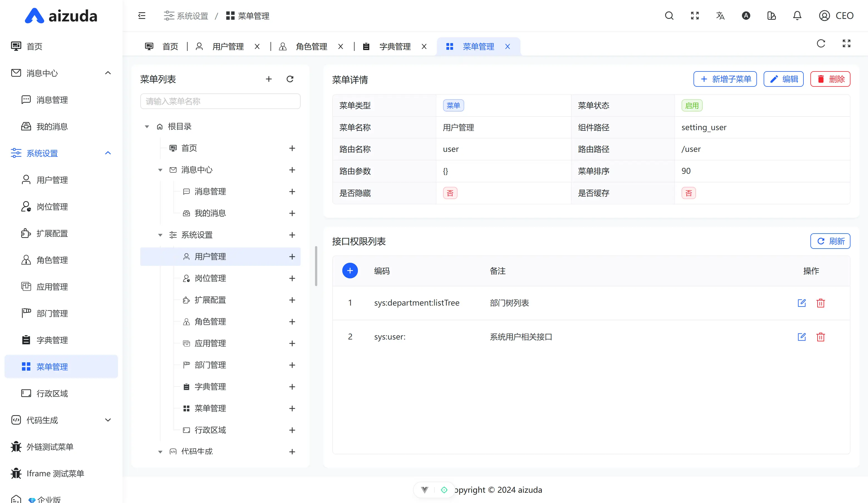Open the language translation icon

pyautogui.click(x=720, y=16)
